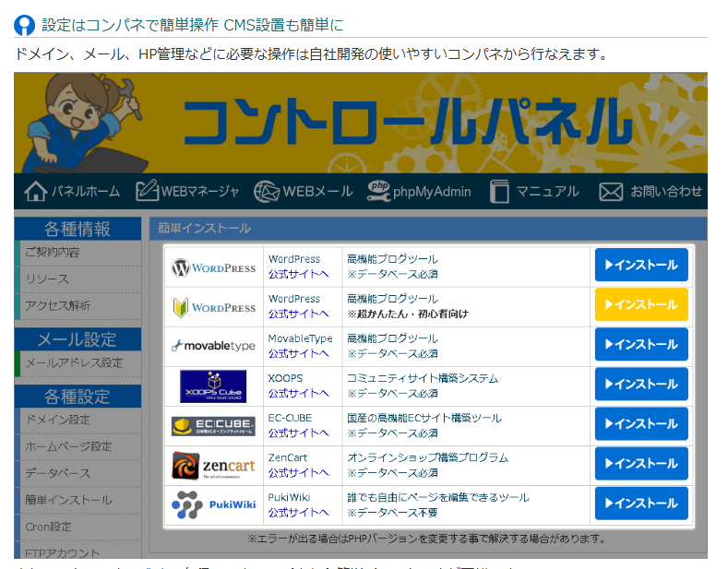Click コミュニティサイト構築システム description text
The width and height of the screenshot is (728, 569).
click(423, 378)
